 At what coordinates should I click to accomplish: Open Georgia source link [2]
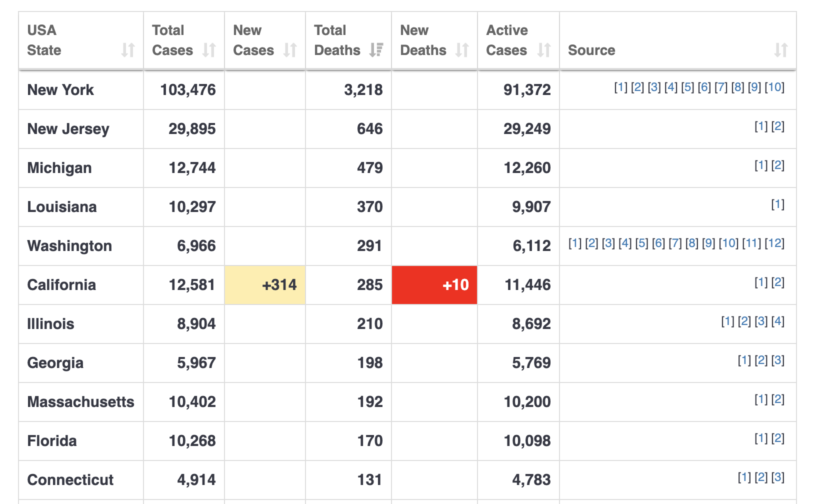(761, 360)
